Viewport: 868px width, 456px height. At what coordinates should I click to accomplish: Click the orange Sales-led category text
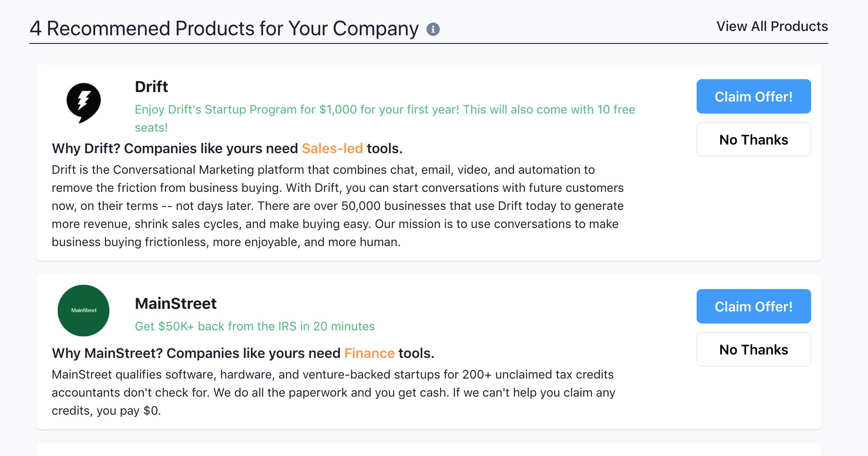pyautogui.click(x=332, y=148)
